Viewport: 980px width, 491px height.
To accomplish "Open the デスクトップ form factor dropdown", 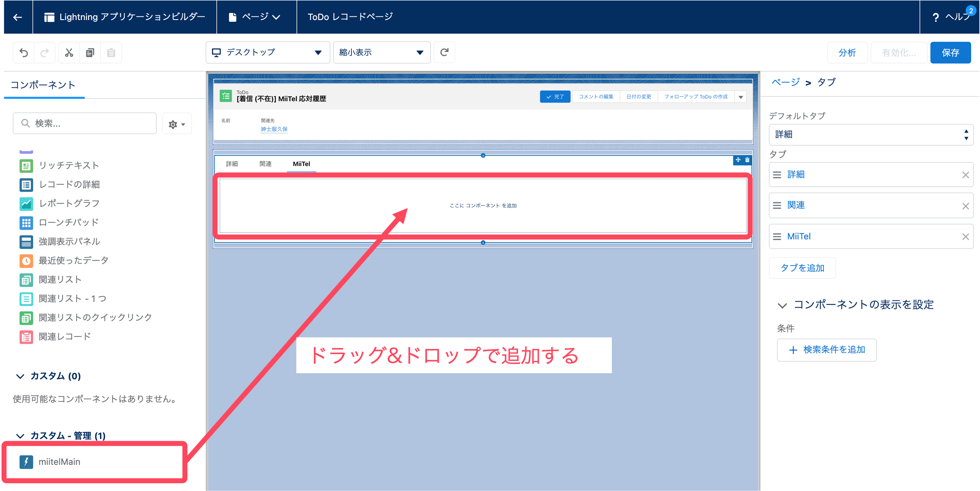I will (x=268, y=53).
